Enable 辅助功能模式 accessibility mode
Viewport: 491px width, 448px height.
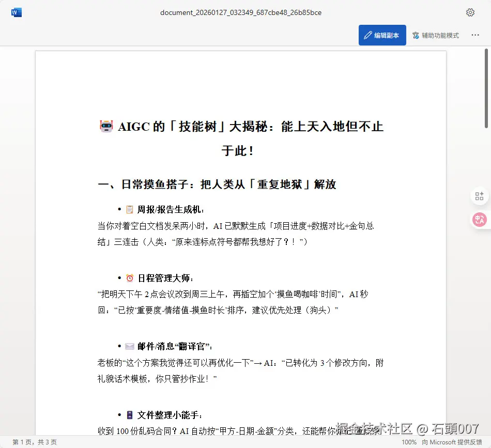[x=435, y=35]
